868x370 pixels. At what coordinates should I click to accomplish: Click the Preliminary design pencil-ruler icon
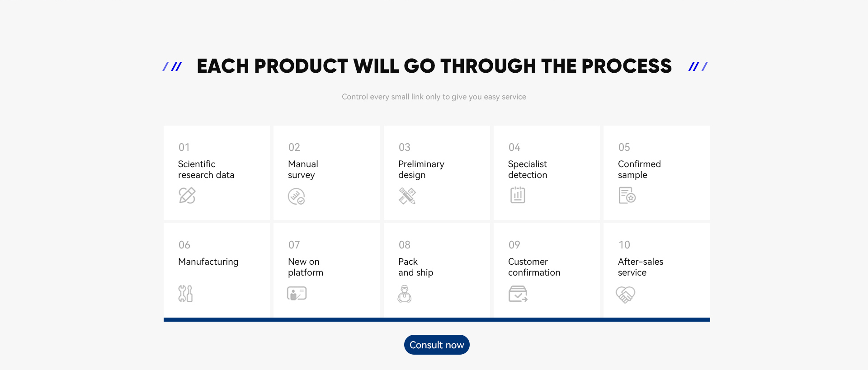point(407,196)
